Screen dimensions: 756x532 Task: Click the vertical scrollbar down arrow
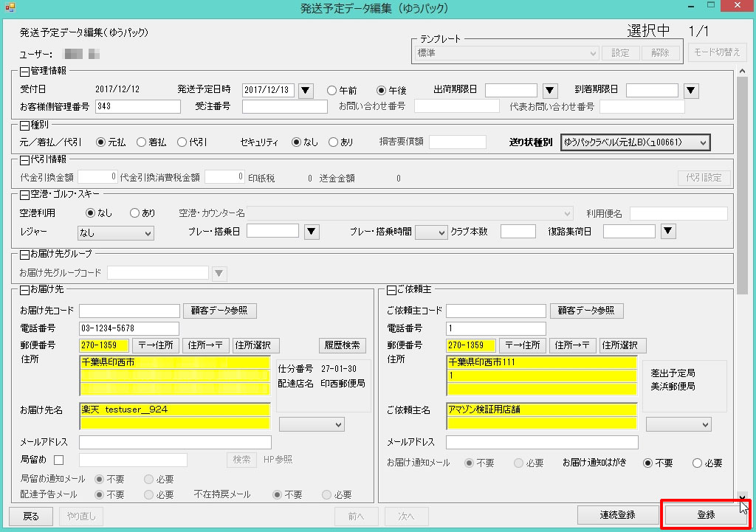(x=743, y=497)
